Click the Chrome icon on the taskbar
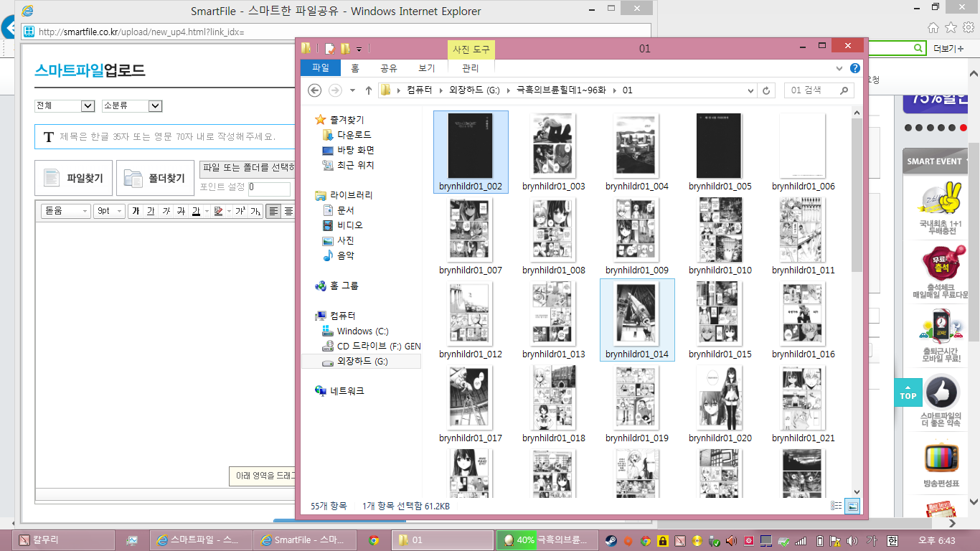Viewport: 980px width, 551px height. 373,540
